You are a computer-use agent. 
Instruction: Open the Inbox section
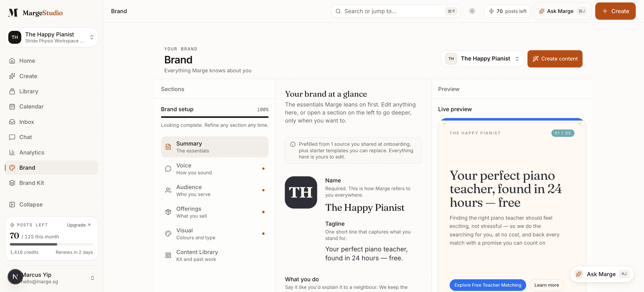point(51,122)
